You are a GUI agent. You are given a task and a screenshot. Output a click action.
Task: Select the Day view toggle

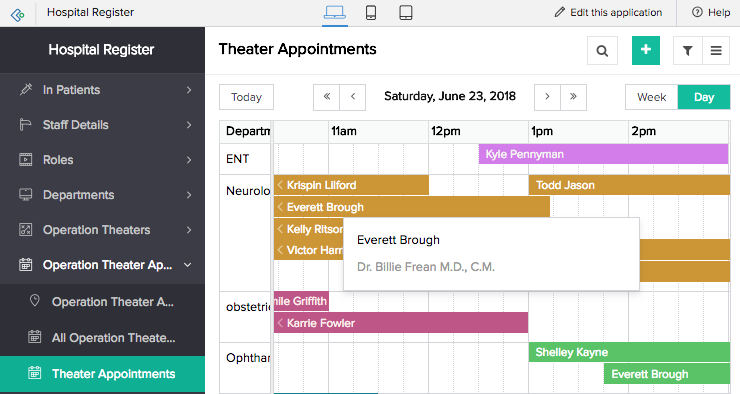(704, 97)
